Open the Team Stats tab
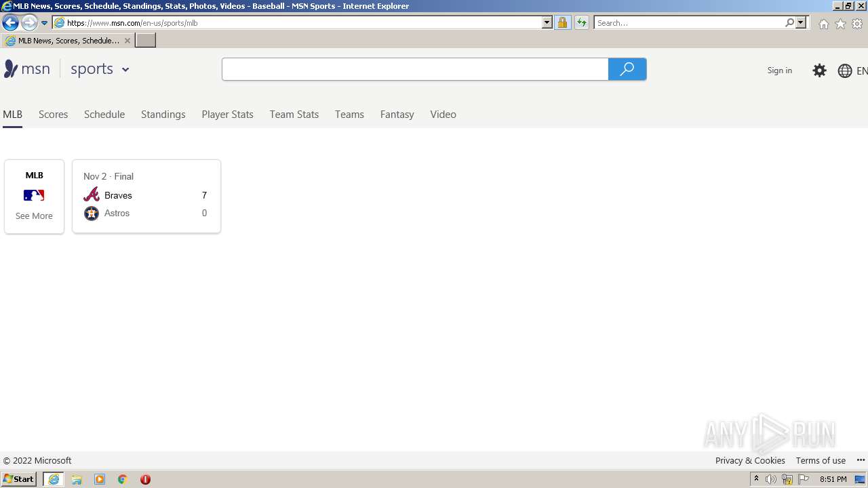 coord(294,115)
